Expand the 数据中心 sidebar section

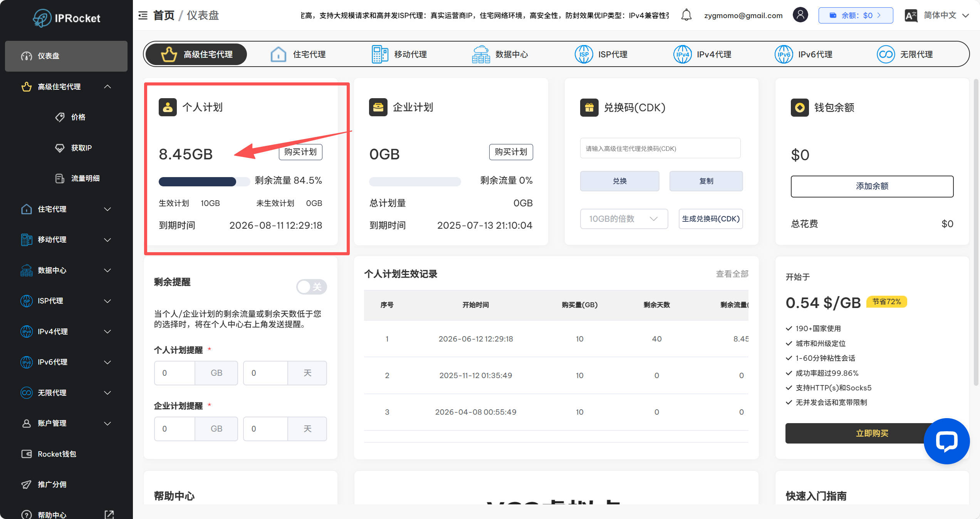click(x=107, y=270)
